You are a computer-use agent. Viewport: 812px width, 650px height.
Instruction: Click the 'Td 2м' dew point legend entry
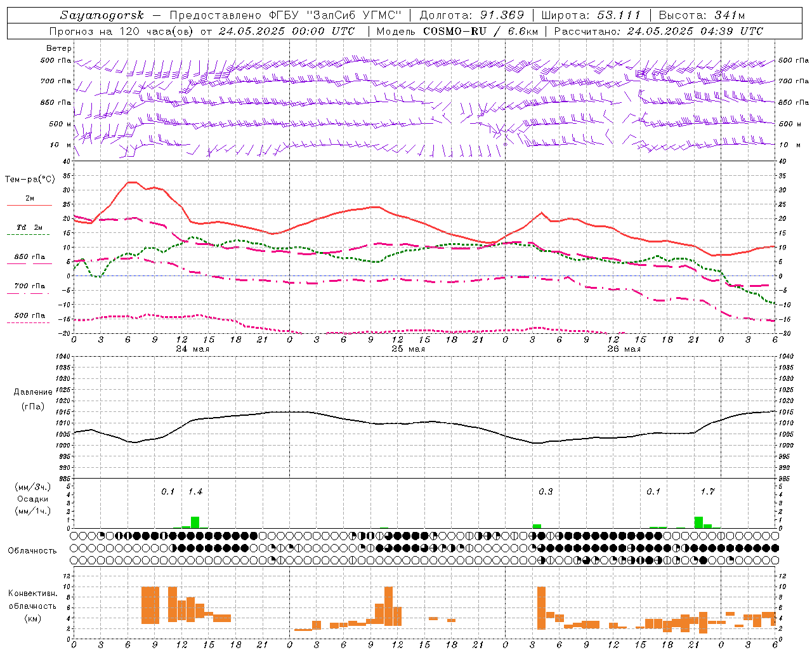[x=30, y=227]
